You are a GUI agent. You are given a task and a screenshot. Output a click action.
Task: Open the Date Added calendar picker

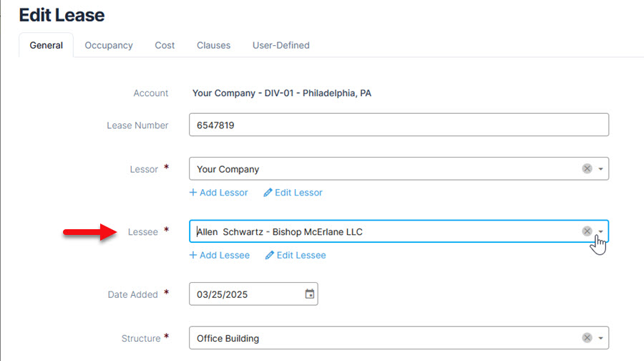309,294
